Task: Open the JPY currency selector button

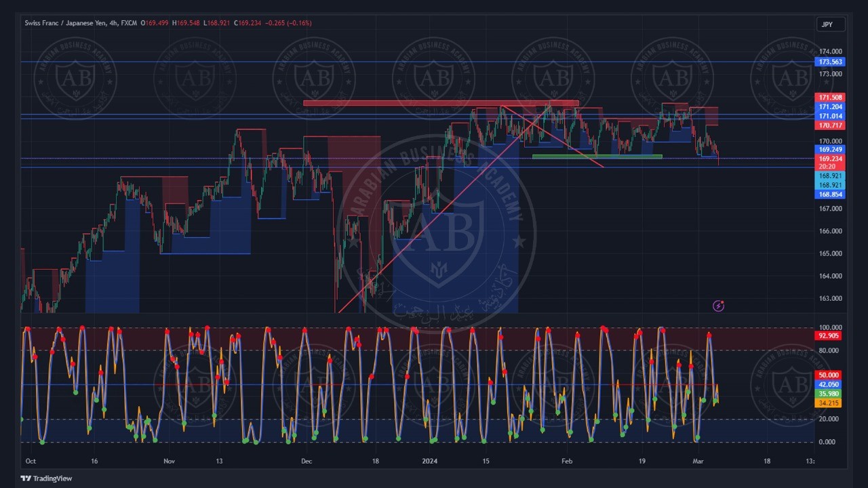Action: [831, 24]
